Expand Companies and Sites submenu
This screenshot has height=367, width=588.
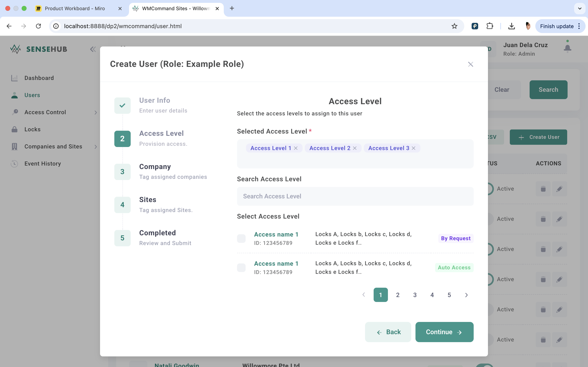click(53, 146)
